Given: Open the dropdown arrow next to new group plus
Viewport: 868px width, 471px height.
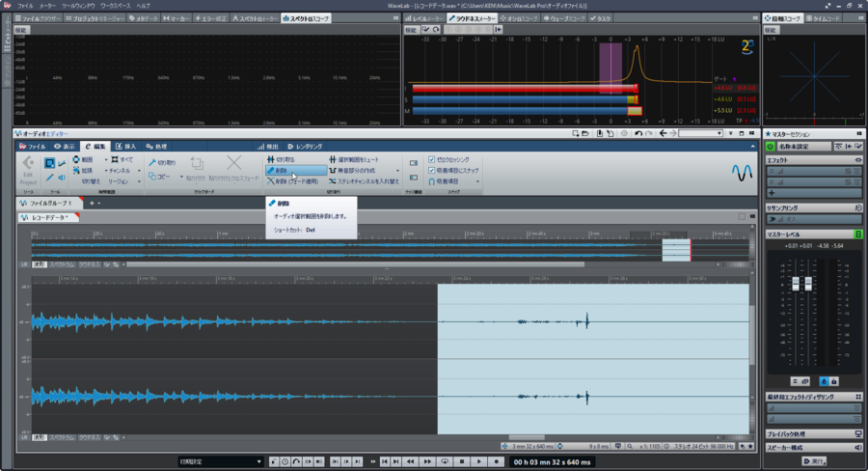Looking at the screenshot, I should (x=99, y=204).
